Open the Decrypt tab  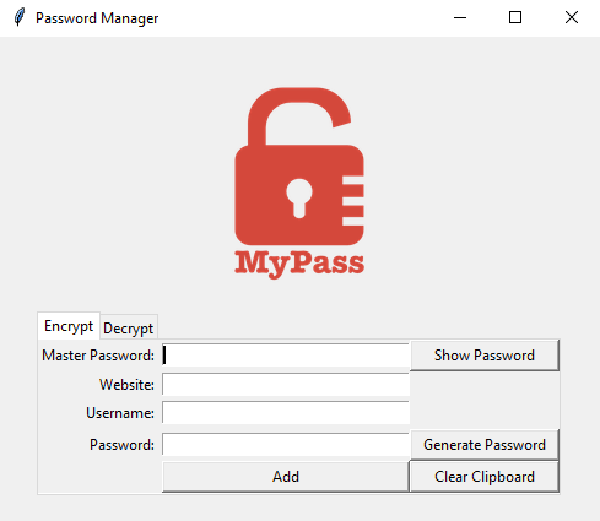pos(128,328)
